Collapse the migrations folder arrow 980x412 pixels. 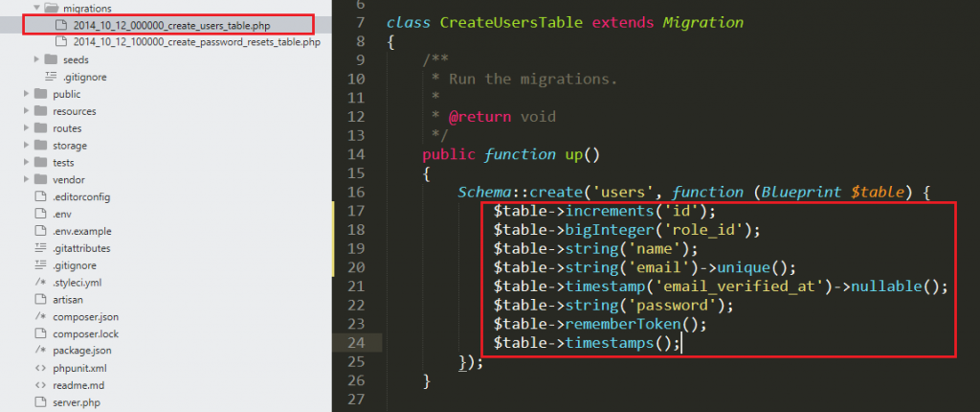[36, 8]
